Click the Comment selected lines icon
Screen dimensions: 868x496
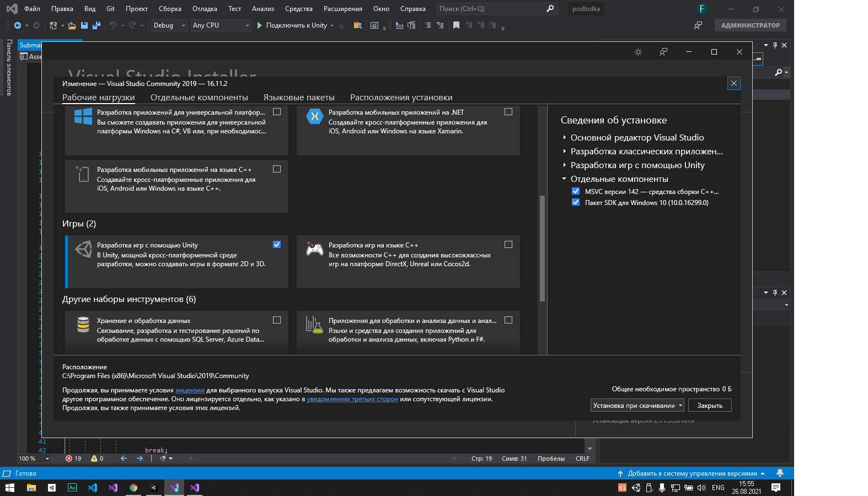pyautogui.click(x=428, y=25)
